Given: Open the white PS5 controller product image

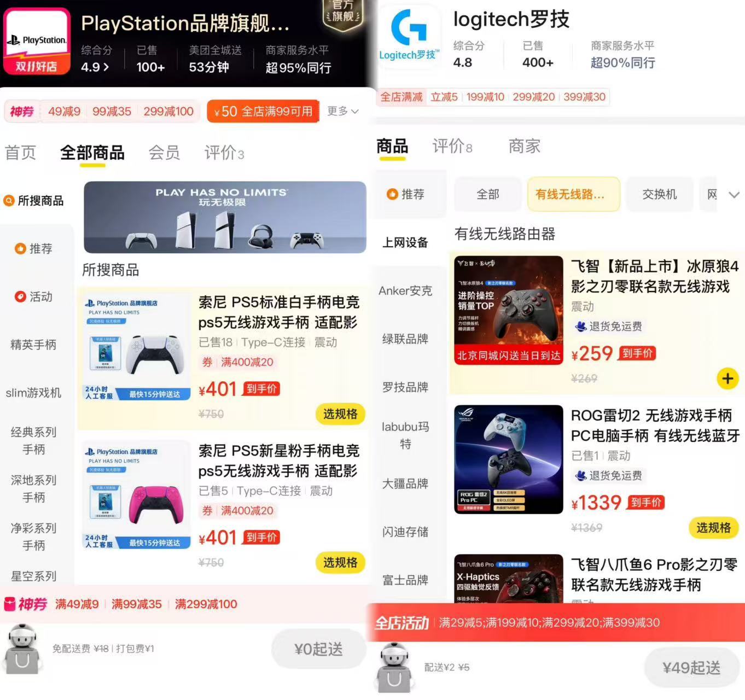Looking at the screenshot, I should (x=137, y=347).
